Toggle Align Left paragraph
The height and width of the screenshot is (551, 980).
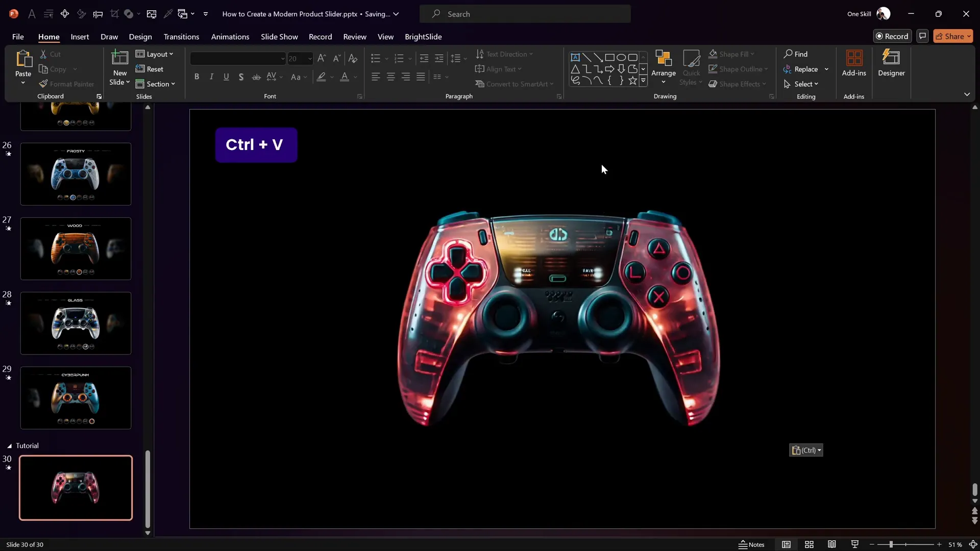(376, 77)
